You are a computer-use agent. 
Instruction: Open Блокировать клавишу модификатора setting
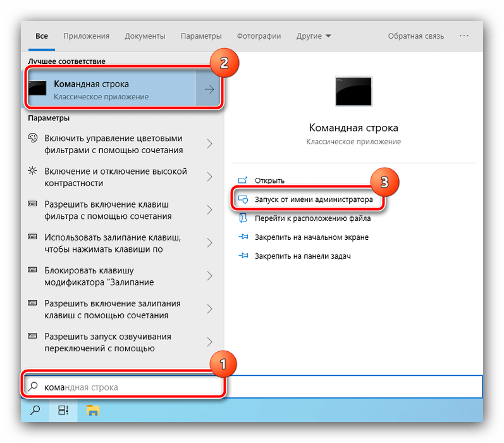[x=99, y=277]
